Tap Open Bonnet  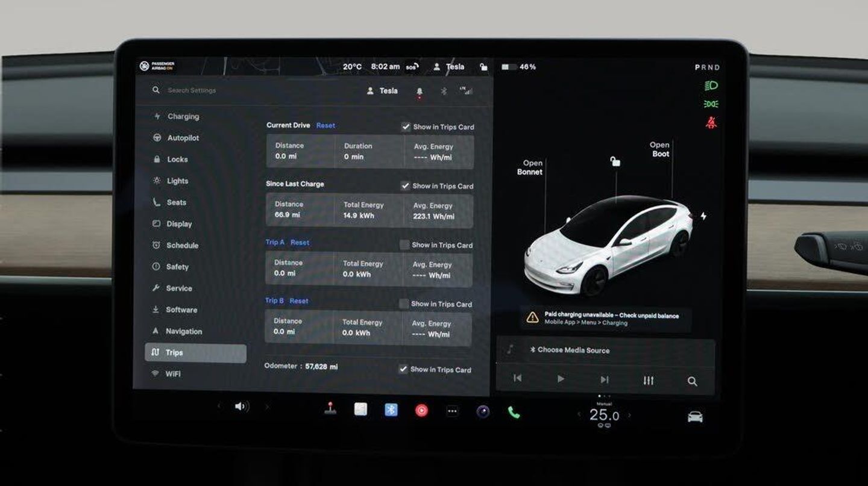530,167
